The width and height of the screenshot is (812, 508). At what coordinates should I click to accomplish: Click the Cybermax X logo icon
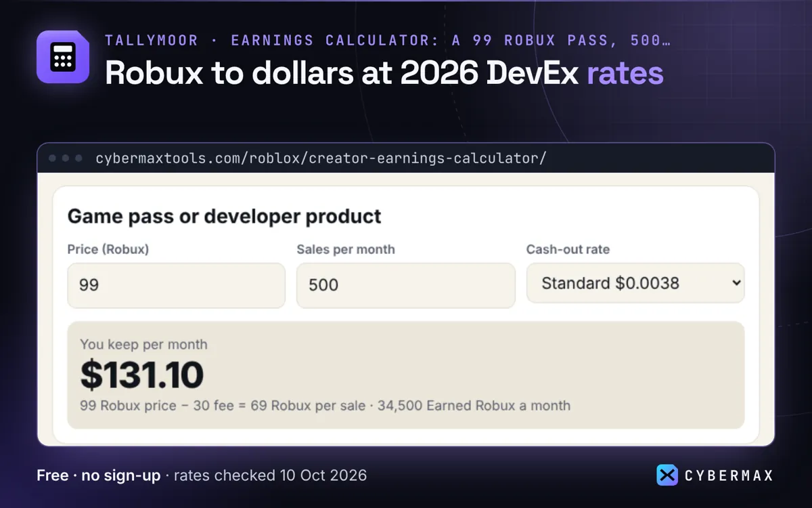pos(667,475)
